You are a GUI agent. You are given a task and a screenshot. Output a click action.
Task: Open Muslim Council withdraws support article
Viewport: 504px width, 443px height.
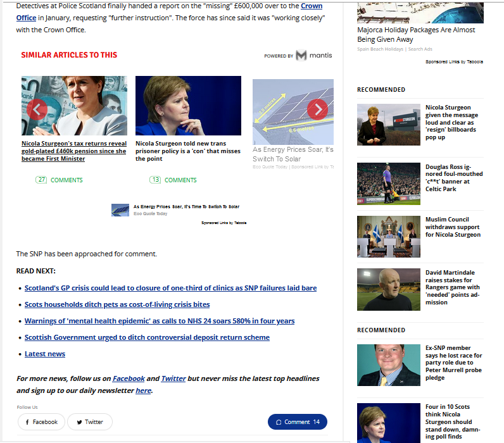click(453, 227)
